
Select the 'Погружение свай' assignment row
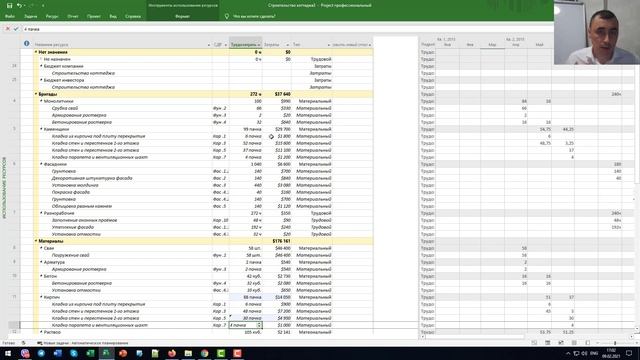tap(204, 255)
